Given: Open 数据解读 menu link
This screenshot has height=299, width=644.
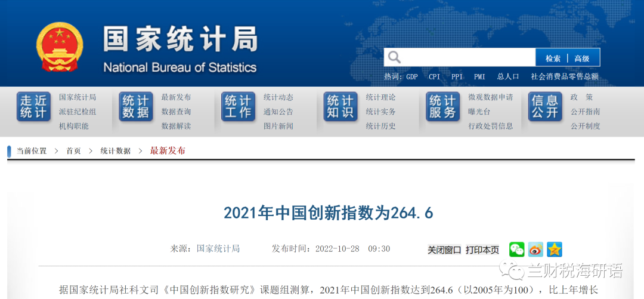Looking at the screenshot, I should point(176,127).
